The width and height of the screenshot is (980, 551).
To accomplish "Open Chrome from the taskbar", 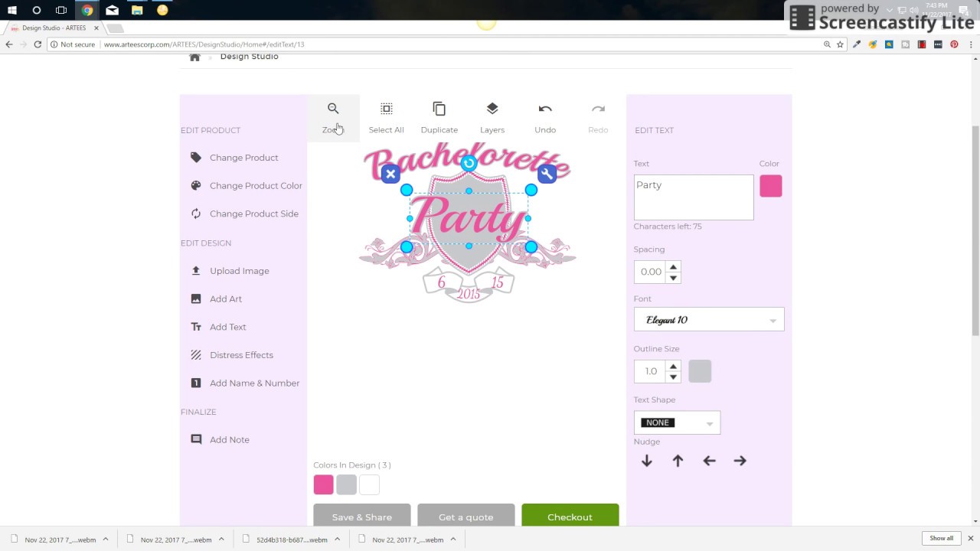I will click(x=87, y=10).
